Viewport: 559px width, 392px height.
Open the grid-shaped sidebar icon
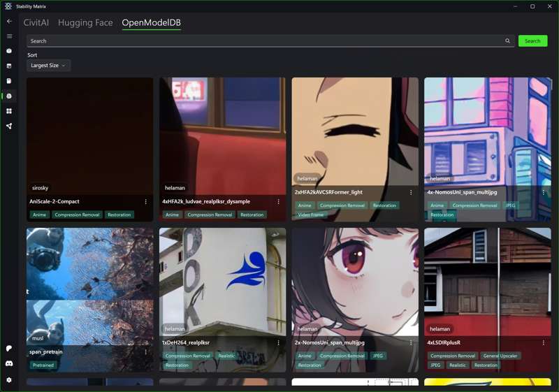tap(9, 111)
